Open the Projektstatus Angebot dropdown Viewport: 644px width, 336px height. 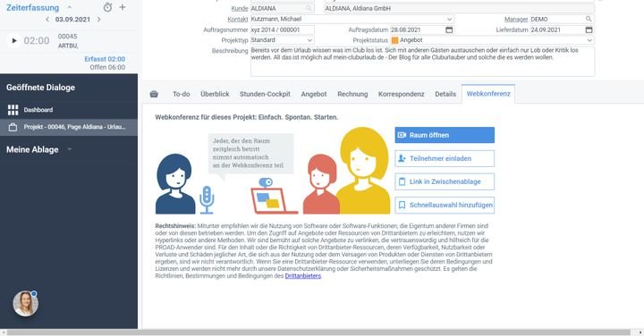click(589, 40)
